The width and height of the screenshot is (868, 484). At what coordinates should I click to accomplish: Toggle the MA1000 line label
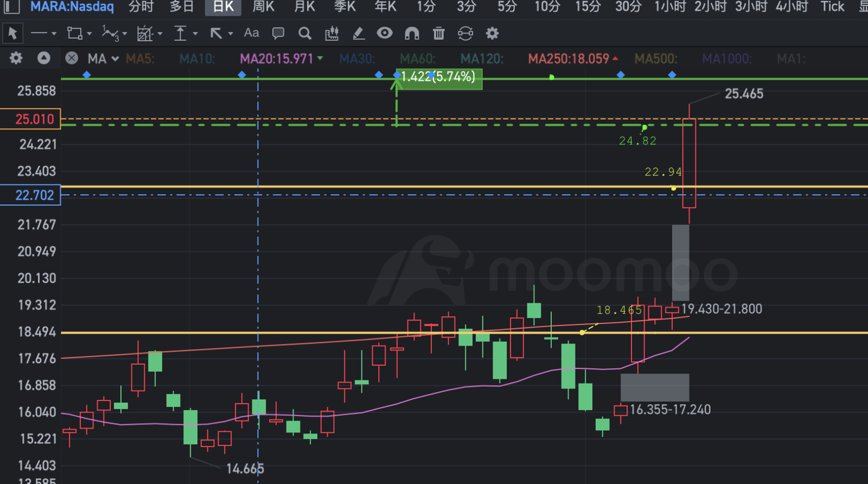(x=727, y=59)
